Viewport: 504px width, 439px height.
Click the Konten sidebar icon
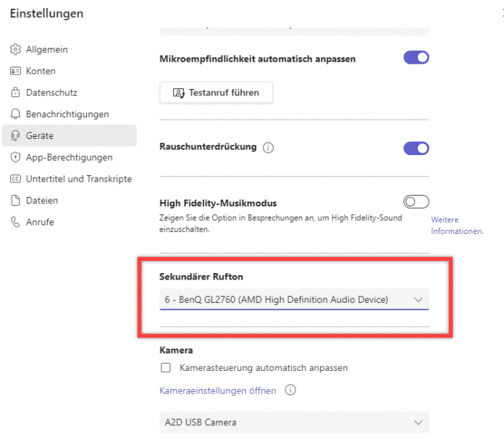[x=15, y=71]
